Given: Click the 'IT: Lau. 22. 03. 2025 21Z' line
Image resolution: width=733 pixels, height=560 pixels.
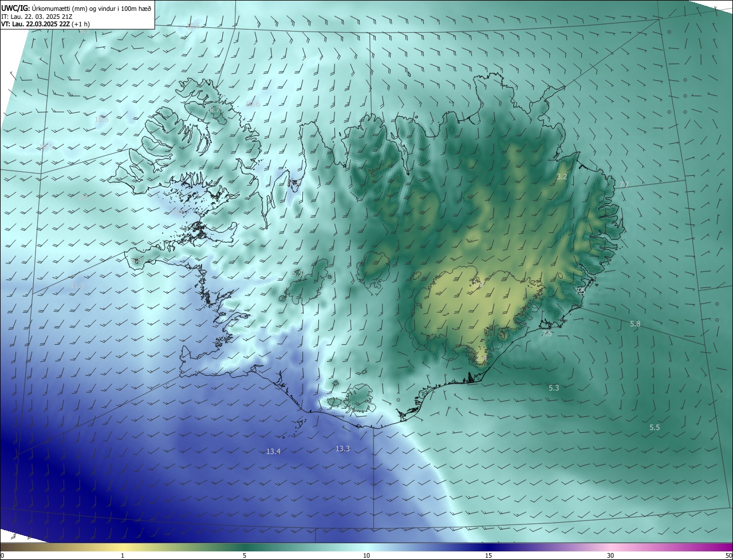Looking at the screenshot, I should point(37,17).
